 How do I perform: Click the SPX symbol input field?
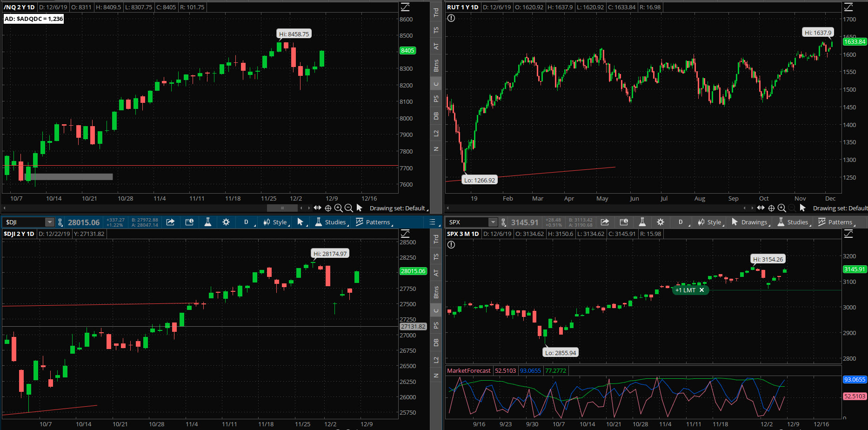coord(468,222)
